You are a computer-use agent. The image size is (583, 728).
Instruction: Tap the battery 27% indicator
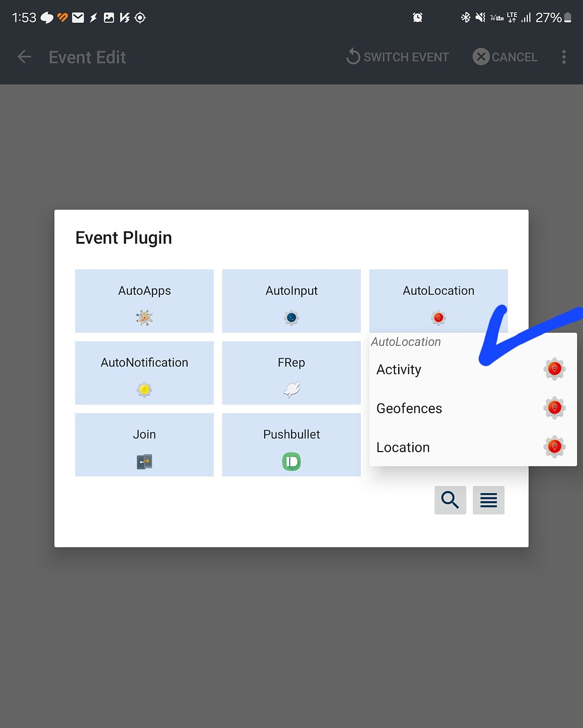pos(553,17)
